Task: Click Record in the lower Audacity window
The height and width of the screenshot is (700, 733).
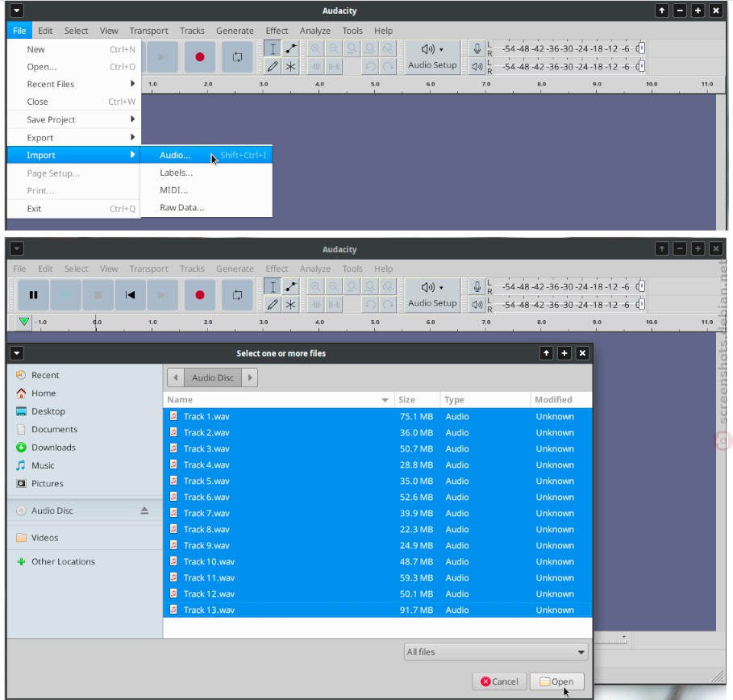Action: click(200, 295)
